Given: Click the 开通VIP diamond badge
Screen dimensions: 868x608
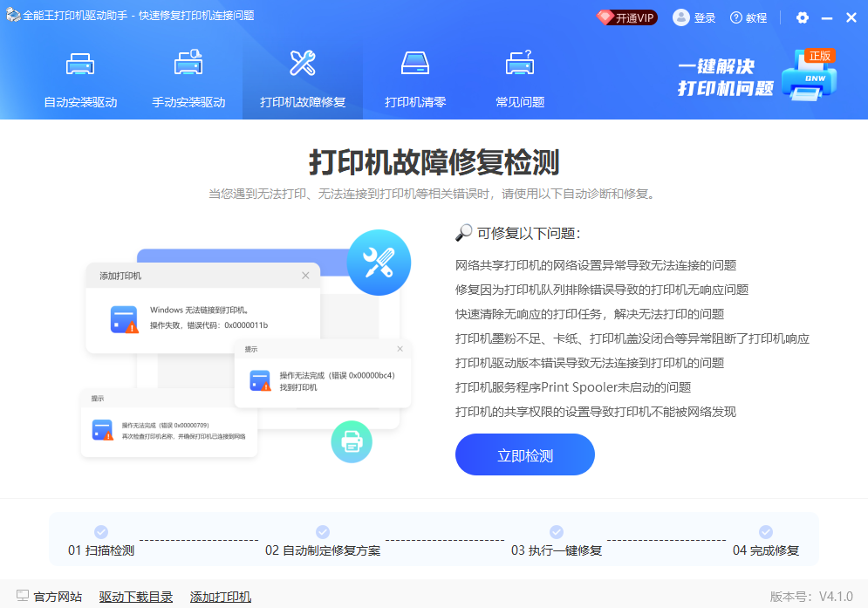Looking at the screenshot, I should [x=626, y=17].
